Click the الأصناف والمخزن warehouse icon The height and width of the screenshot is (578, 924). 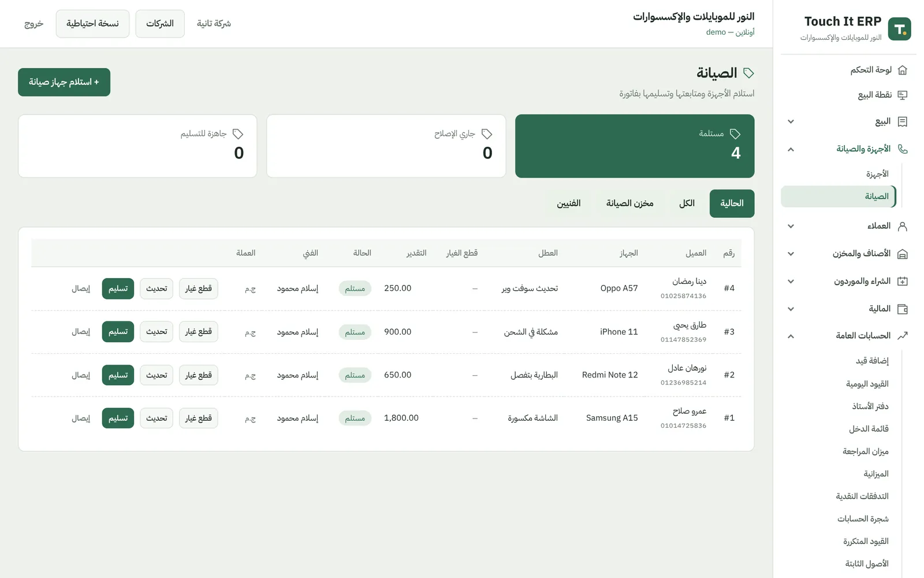pos(903,254)
